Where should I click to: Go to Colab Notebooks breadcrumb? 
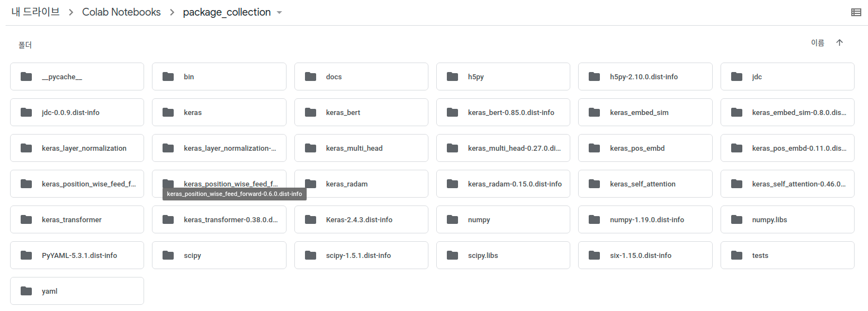click(121, 12)
